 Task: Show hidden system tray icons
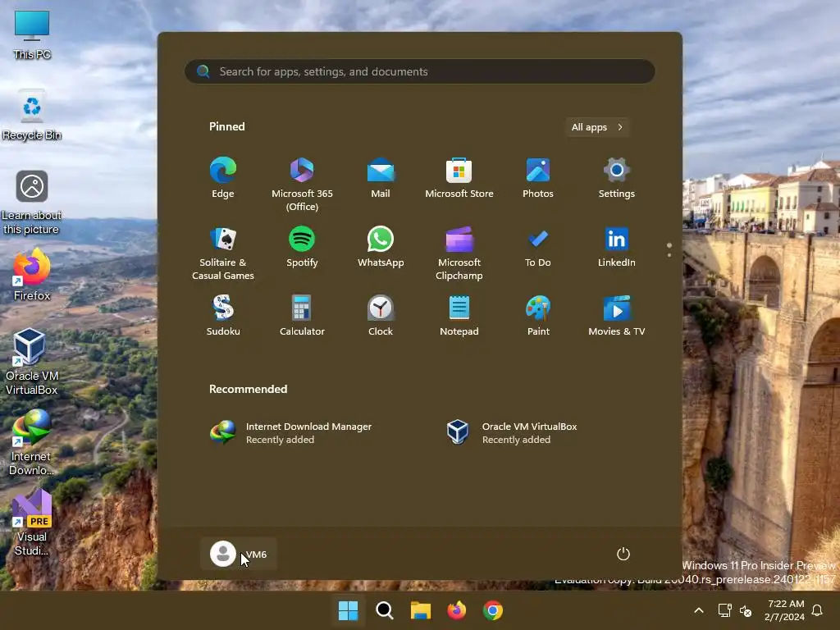click(x=699, y=610)
